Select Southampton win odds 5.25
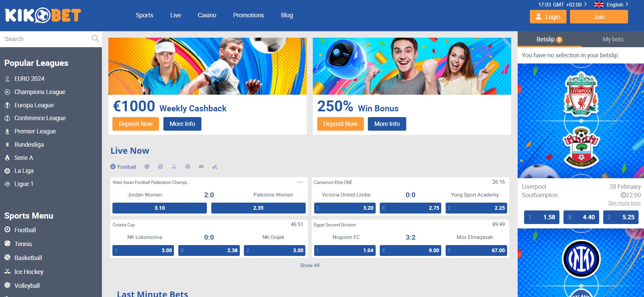The width and height of the screenshot is (644, 297). 621,217
